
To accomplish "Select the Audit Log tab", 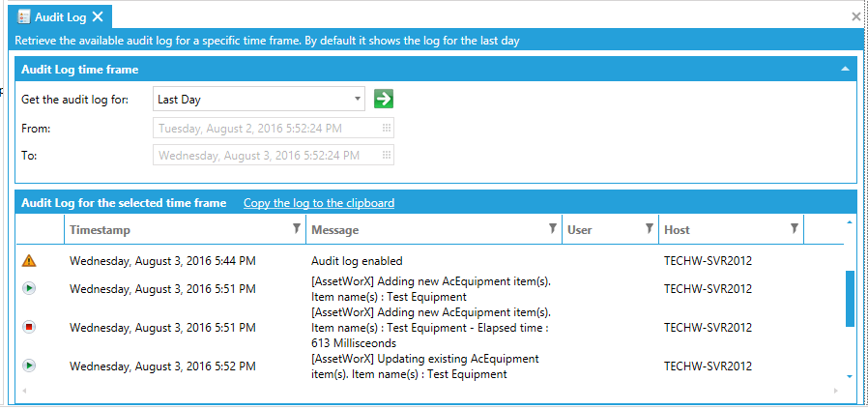I will coord(60,16).
